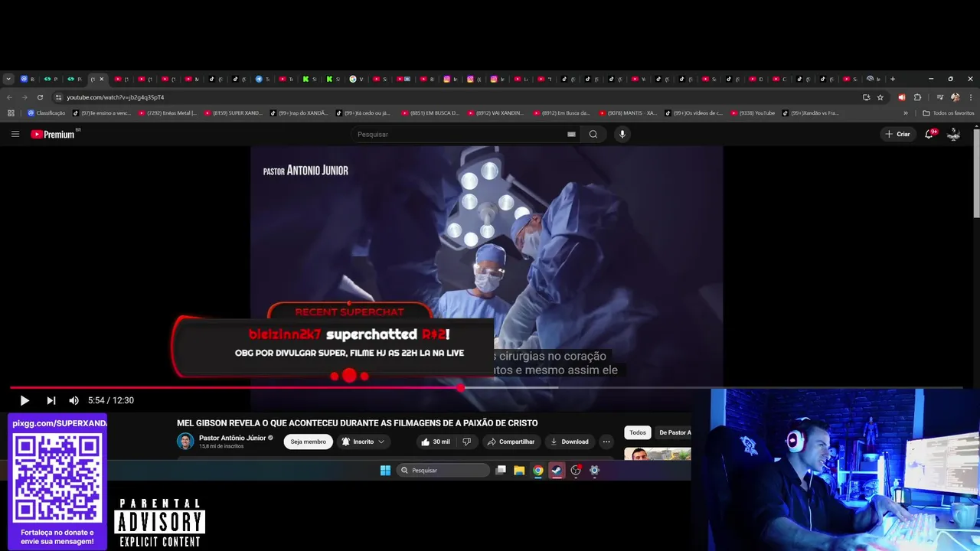Open the three-dot more actions menu
The image size is (980, 551).
606,442
